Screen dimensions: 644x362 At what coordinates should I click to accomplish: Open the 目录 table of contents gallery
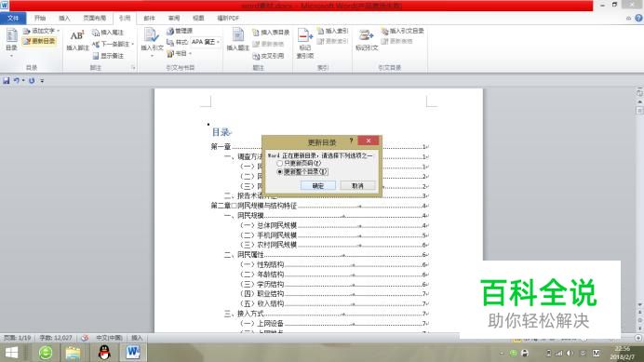[11, 42]
